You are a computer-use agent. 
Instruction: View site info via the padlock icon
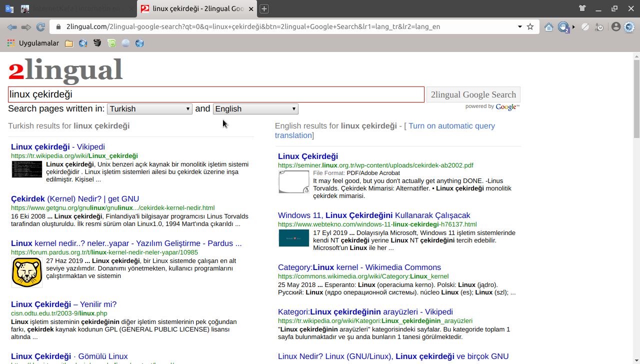pyautogui.click(x=58, y=27)
